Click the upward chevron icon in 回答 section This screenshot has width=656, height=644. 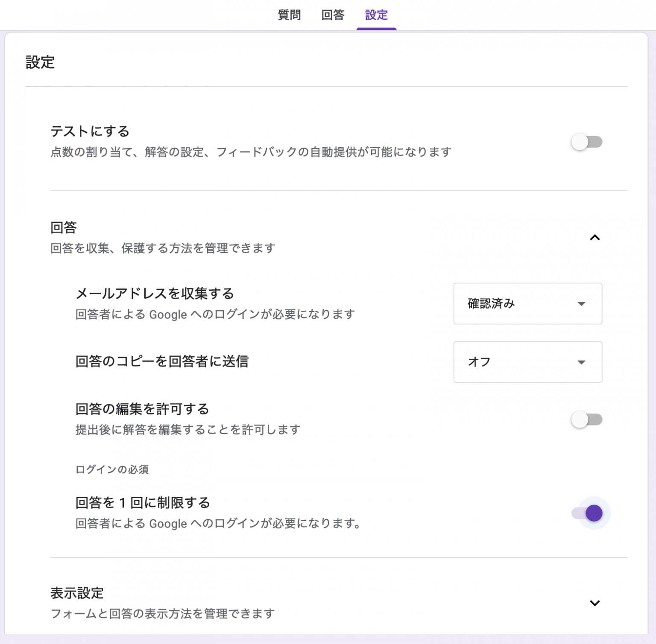pos(594,238)
